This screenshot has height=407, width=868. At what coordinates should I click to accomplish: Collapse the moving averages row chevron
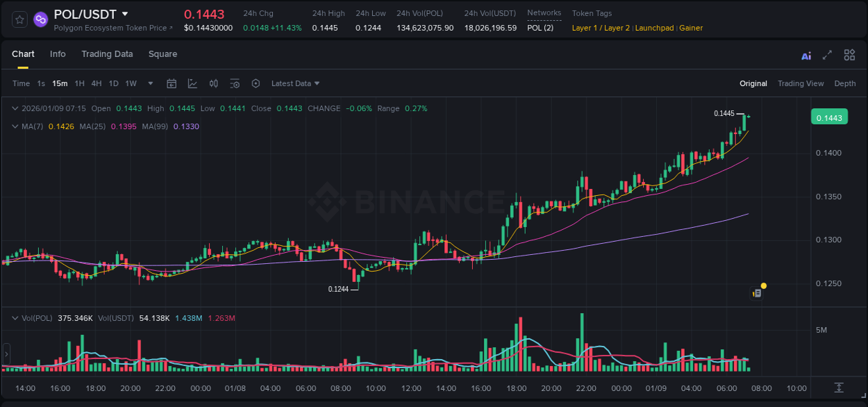pos(15,126)
